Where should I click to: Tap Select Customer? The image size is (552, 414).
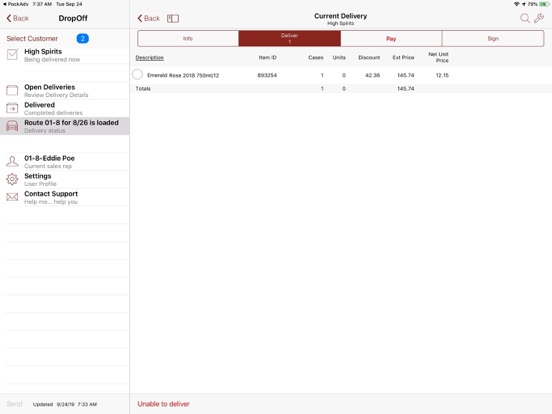pyautogui.click(x=32, y=38)
